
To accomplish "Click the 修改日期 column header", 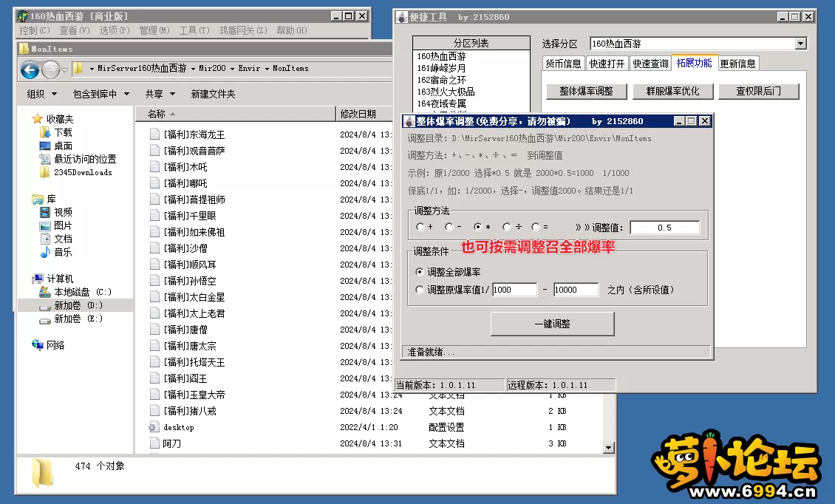I will (x=364, y=114).
